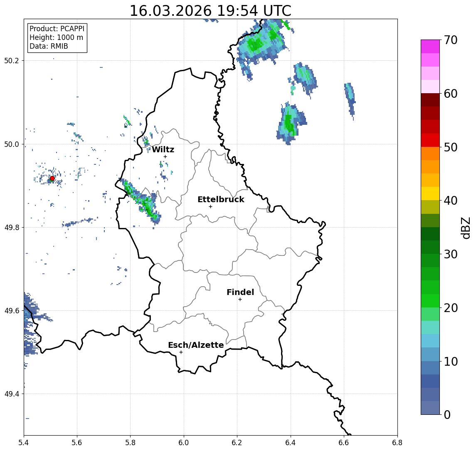The width and height of the screenshot is (476, 451).
Task: Click the 'Wiltz' city label
Action: pyautogui.click(x=163, y=149)
